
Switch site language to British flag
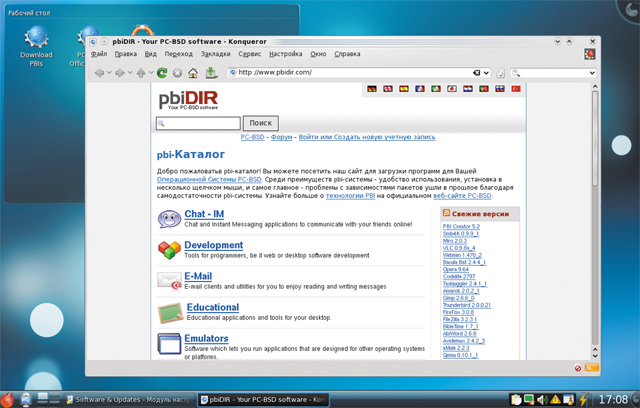tap(388, 89)
